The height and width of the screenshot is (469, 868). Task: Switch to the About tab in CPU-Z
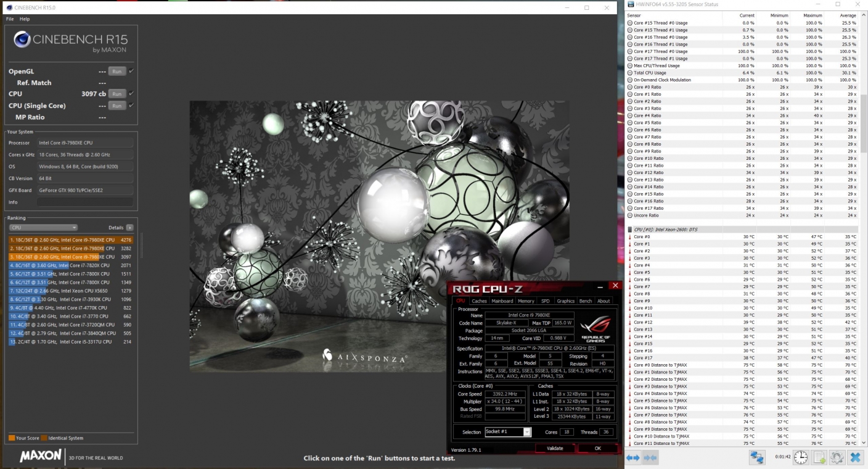pyautogui.click(x=604, y=301)
